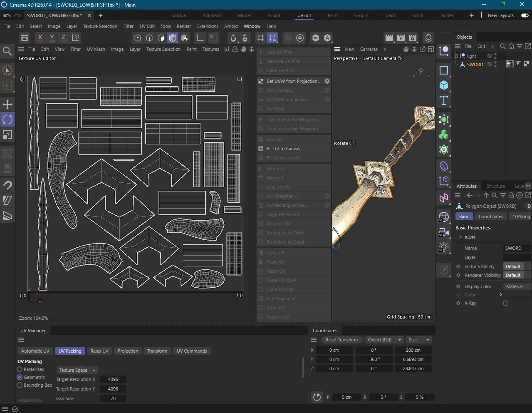Enable the X-Ray checkbox
Screen dimensions: 532x413
[x=506, y=303]
